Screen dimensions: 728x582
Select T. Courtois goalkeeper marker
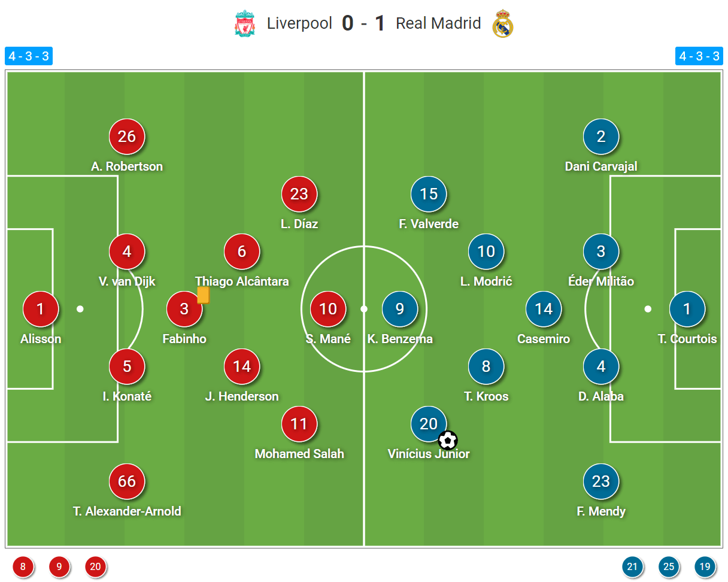pos(687,309)
